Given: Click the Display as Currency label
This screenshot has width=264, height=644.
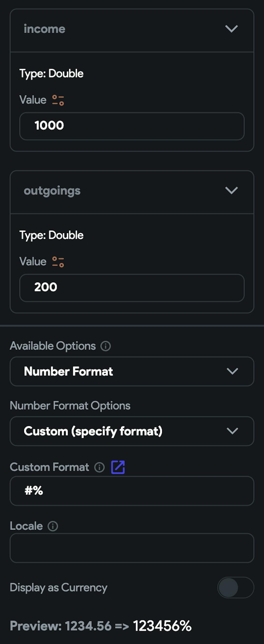Looking at the screenshot, I should point(58,588).
